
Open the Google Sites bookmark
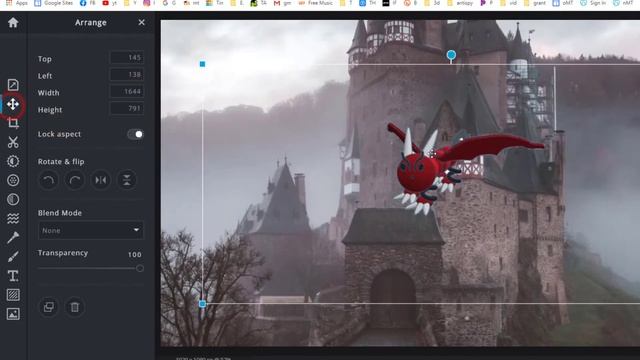(53, 3)
